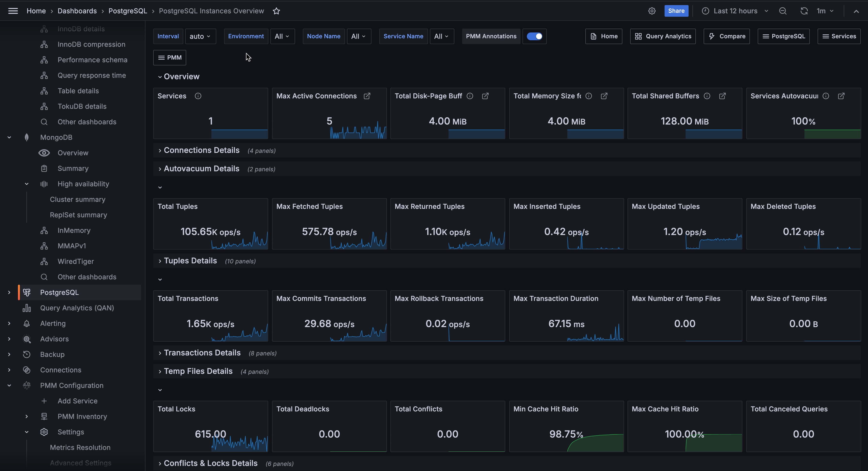
Task: Show info for Total Memory Size panel
Action: click(x=589, y=96)
